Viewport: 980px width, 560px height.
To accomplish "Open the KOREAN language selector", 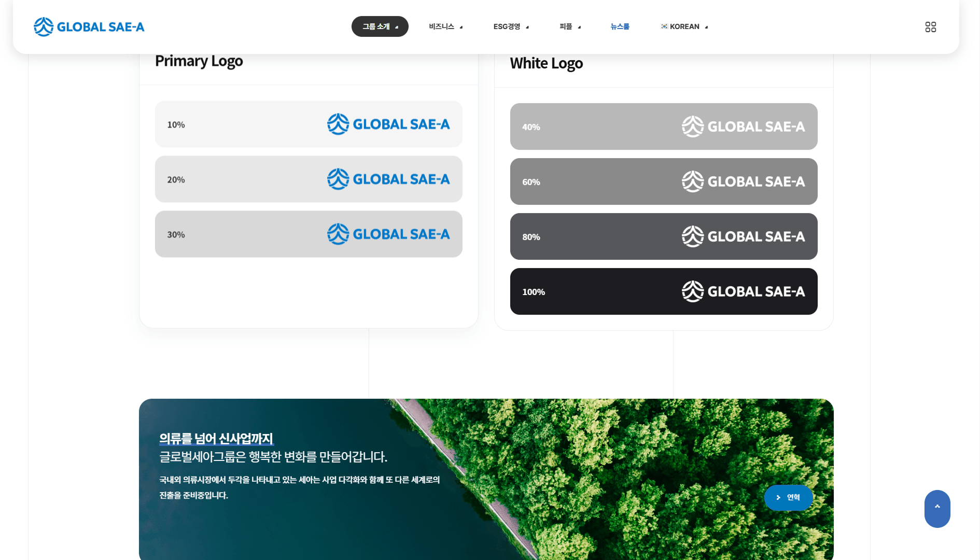I will click(x=684, y=26).
